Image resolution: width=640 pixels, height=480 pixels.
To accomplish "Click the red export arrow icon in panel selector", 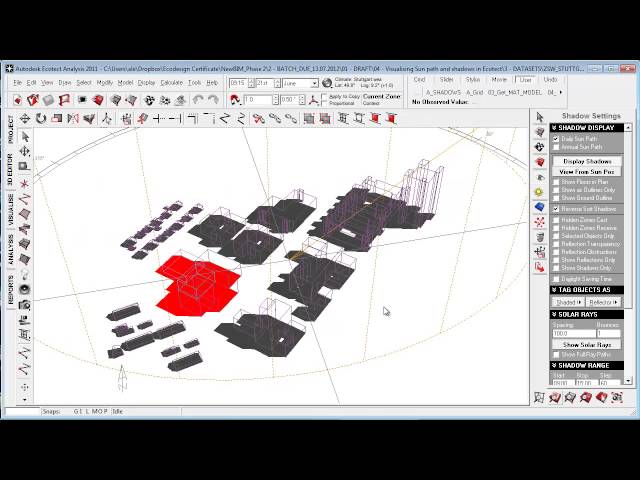I will point(540,267).
